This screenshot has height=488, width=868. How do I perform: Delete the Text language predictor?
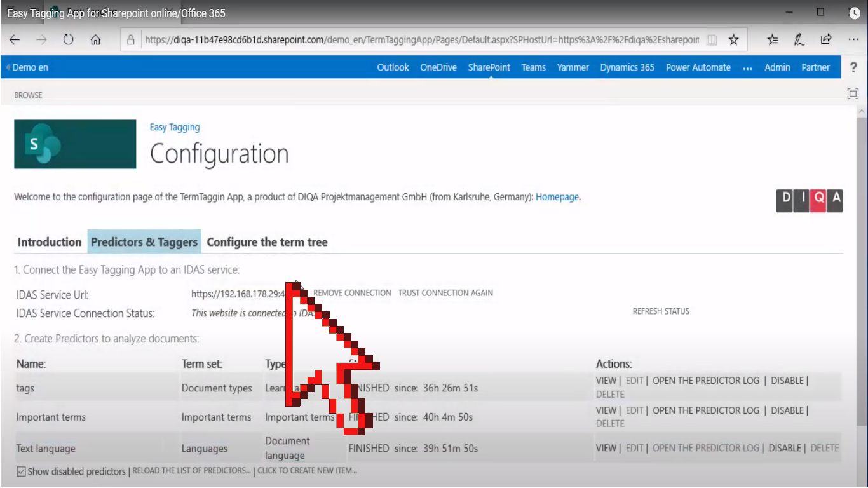(825, 448)
